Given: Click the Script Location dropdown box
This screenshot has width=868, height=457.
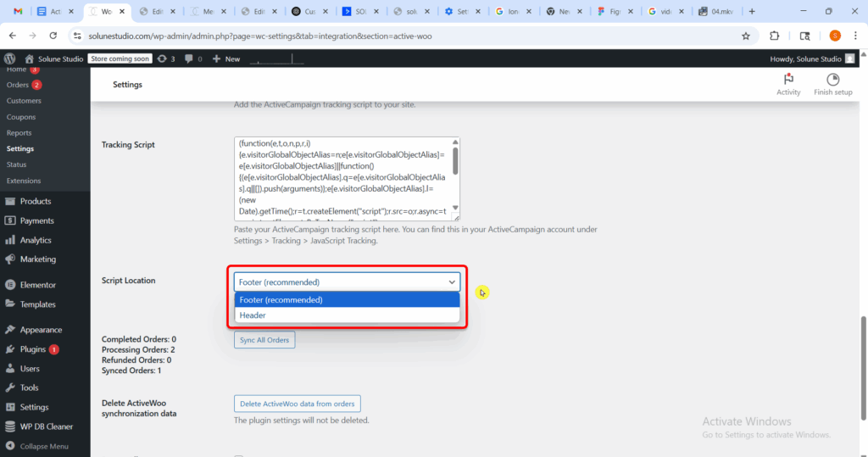Looking at the screenshot, I should (x=347, y=282).
